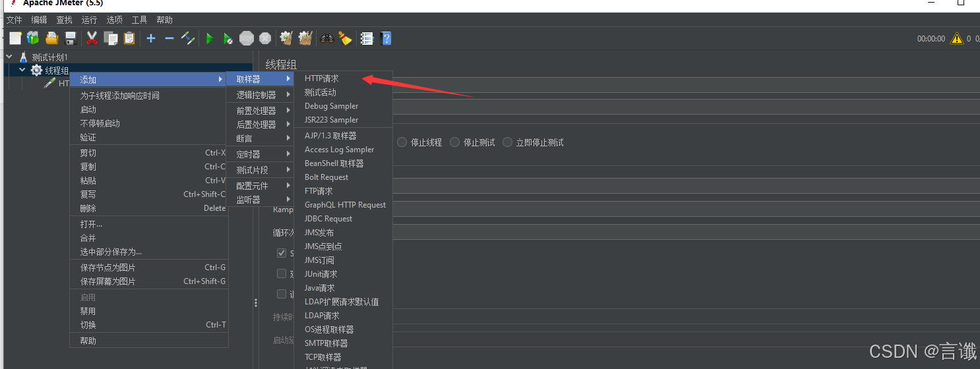The image size is (980, 369).
Task: Click the Clear All double-broom icon
Action: [305, 38]
